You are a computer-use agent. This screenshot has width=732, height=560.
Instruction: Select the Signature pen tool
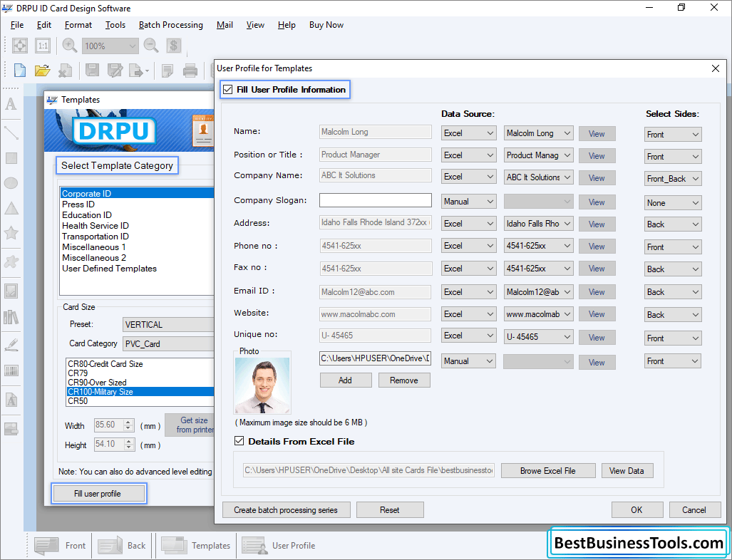pos(11,345)
